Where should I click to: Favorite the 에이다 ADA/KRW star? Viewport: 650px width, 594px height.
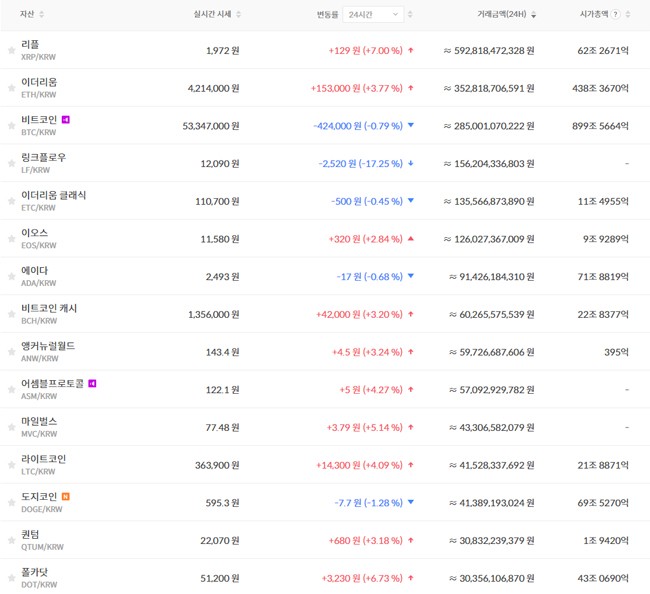point(12,277)
